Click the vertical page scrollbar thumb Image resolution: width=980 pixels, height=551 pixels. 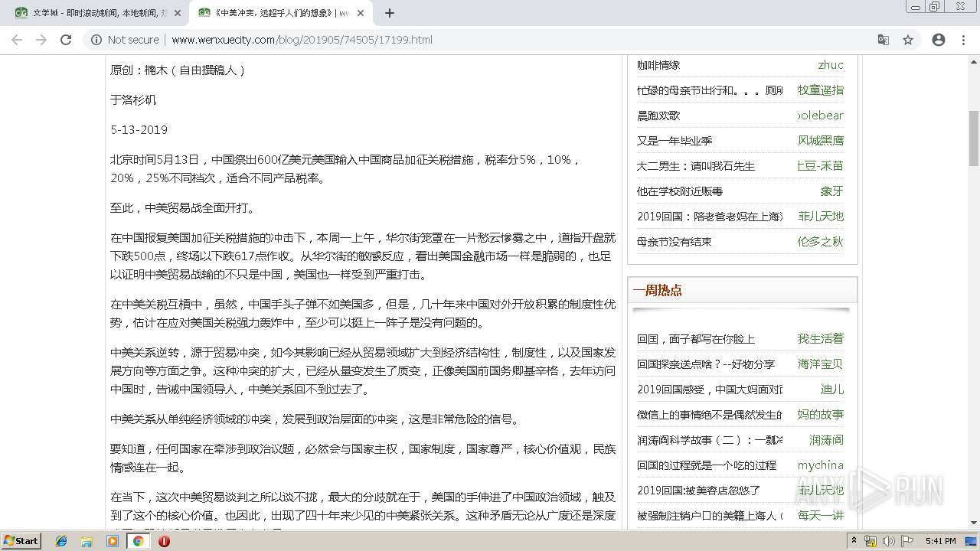pos(974,139)
